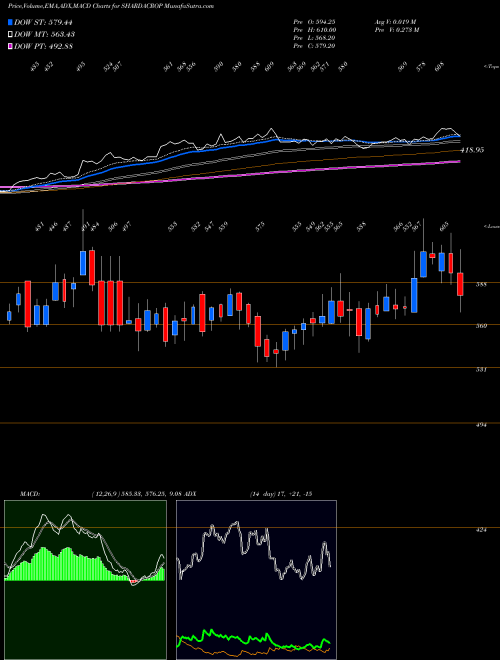The width and height of the screenshot is (500, 660).
Task: Click the thick green +DI line in ADX panel
Action: pyautogui.click(x=254, y=639)
